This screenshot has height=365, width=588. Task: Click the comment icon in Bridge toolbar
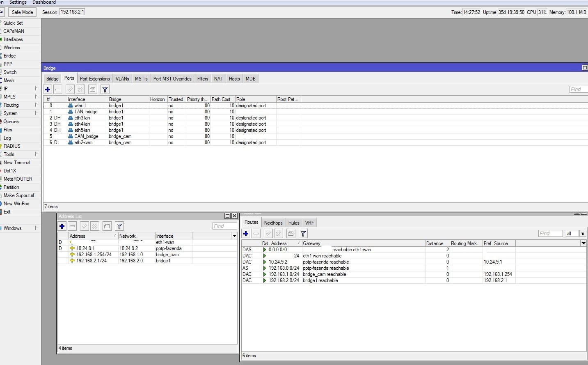point(93,90)
